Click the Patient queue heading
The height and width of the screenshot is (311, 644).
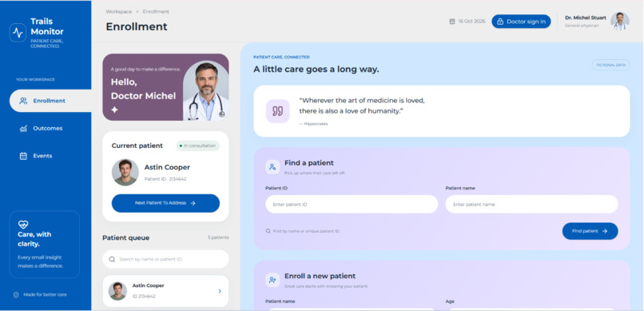click(x=125, y=237)
